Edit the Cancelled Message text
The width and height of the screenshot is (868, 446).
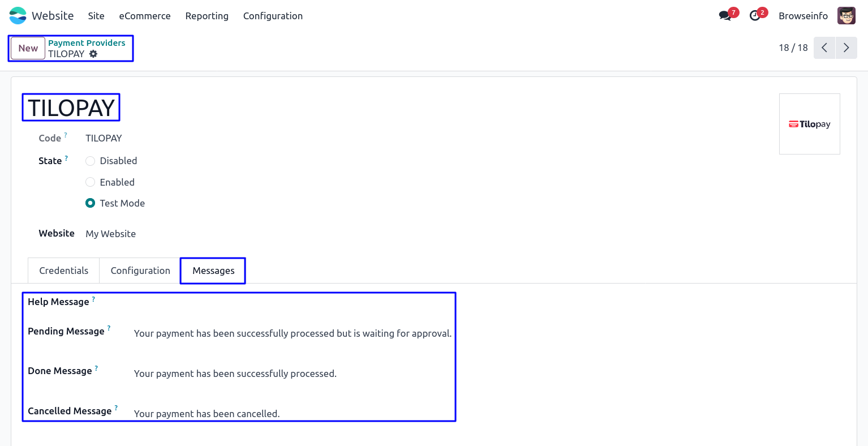tap(207, 414)
